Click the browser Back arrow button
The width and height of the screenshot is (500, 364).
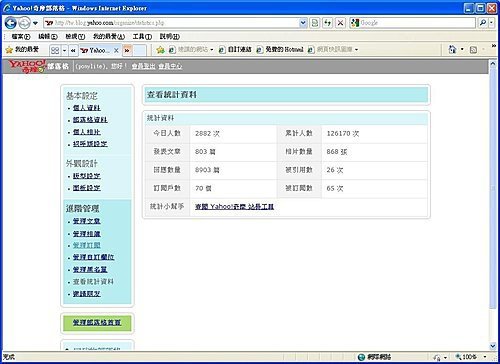point(11,23)
